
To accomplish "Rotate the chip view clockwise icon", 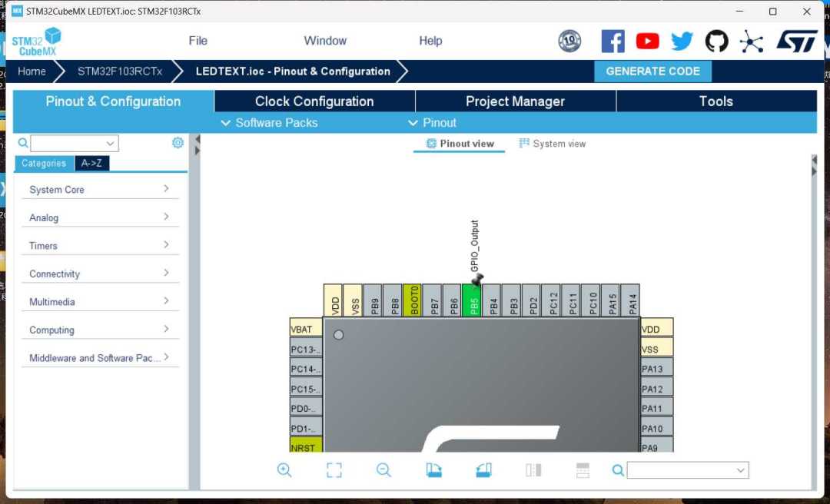I will click(x=433, y=469).
